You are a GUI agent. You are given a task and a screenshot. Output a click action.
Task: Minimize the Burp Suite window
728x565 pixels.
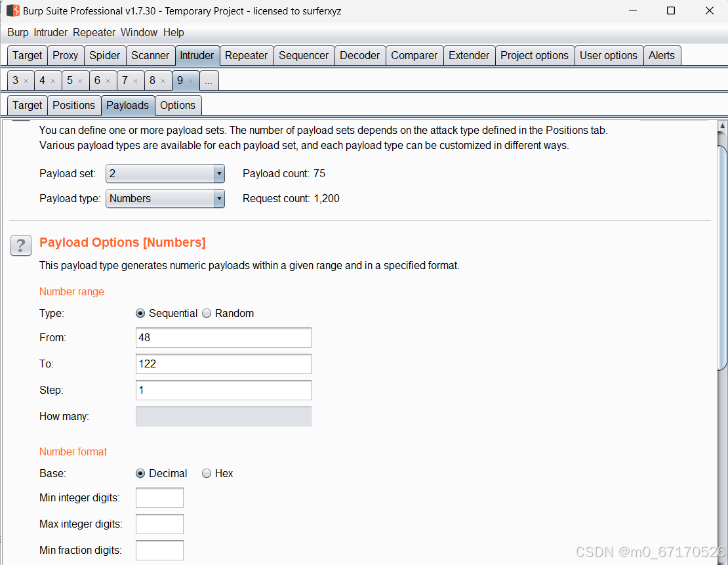point(633,10)
